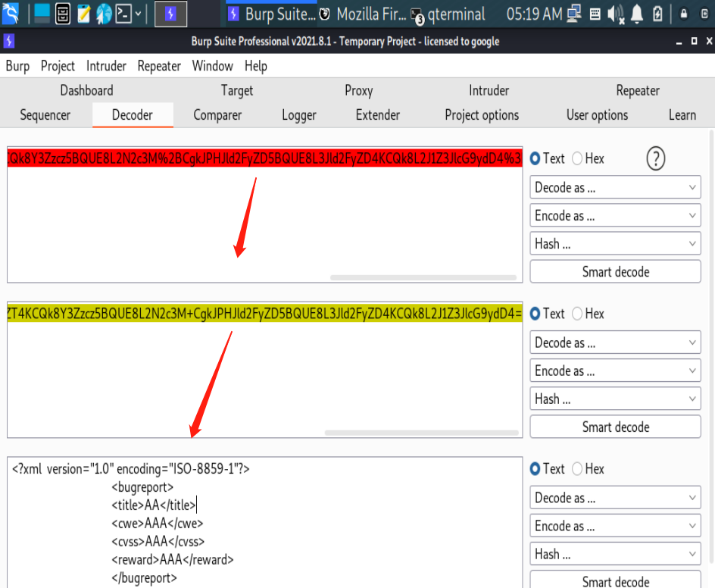Click the Decoder help question mark icon
Viewport: 715px width, 588px height.
[656, 158]
